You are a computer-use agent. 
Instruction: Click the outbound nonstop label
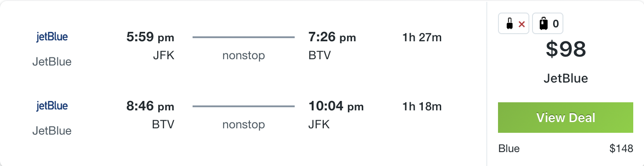(244, 56)
